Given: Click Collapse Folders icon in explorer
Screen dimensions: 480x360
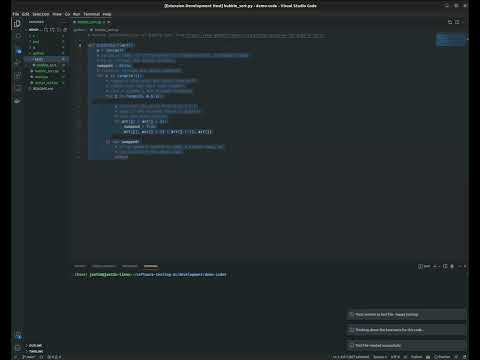Looking at the screenshot, I should [65, 30].
